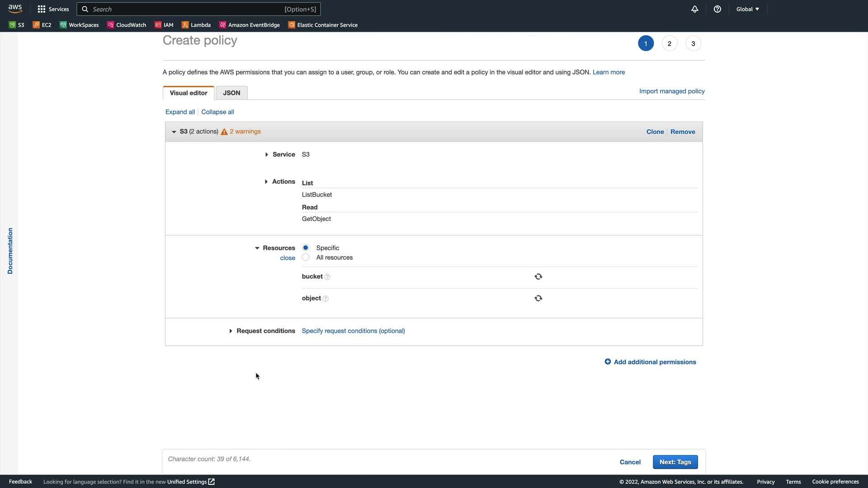Image resolution: width=868 pixels, height=488 pixels.
Task: Click the bucket help info icon
Action: pos(327,277)
